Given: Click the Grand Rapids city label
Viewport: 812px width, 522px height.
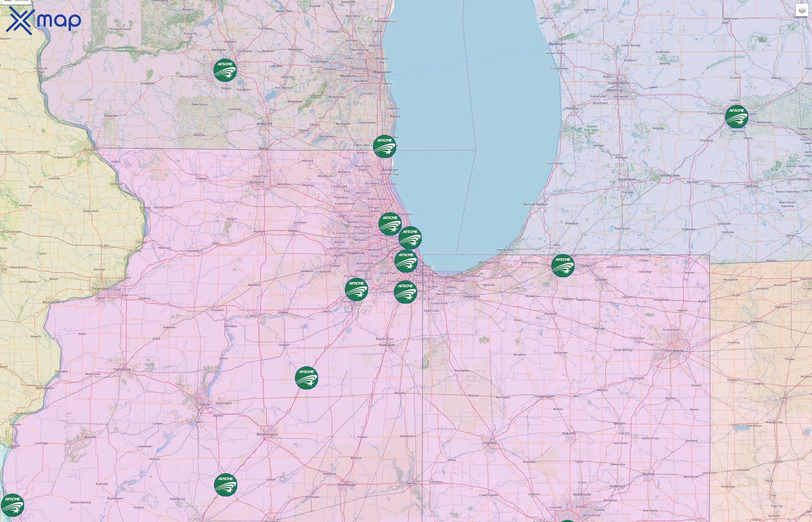Looking at the screenshot, I should coord(619,83).
